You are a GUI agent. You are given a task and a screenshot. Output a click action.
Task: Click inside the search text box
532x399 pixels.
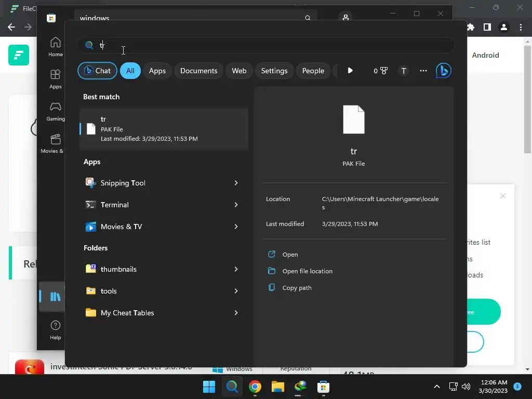coord(265,45)
